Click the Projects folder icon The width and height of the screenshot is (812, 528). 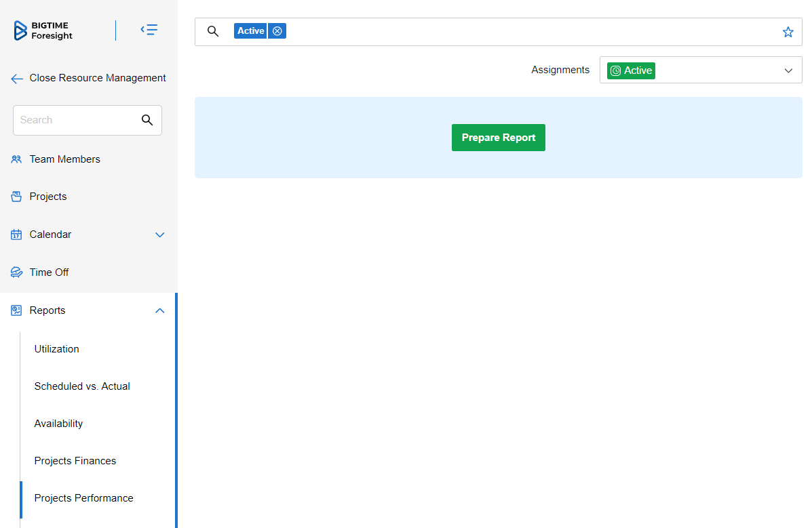coord(16,197)
